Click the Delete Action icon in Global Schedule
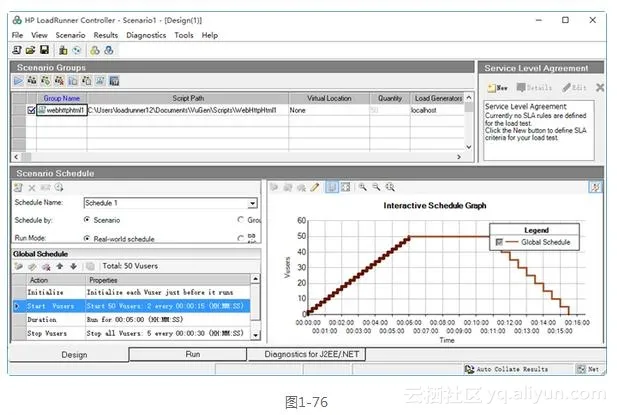This screenshot has width=617, height=415. 46,267
